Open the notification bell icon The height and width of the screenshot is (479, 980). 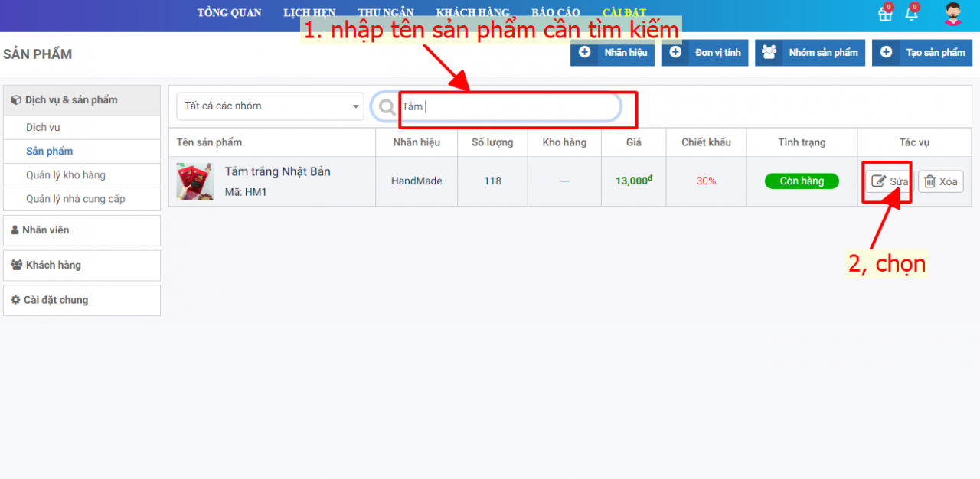[911, 14]
